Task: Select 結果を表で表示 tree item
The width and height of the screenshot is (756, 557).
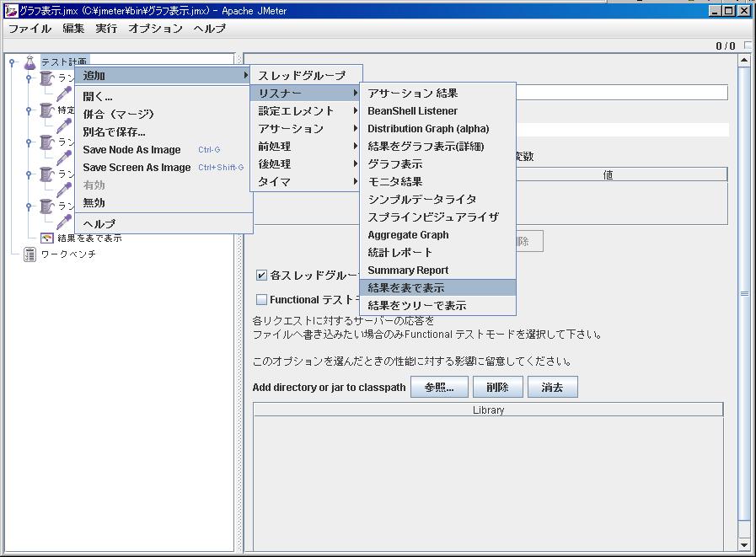Action: [89, 238]
